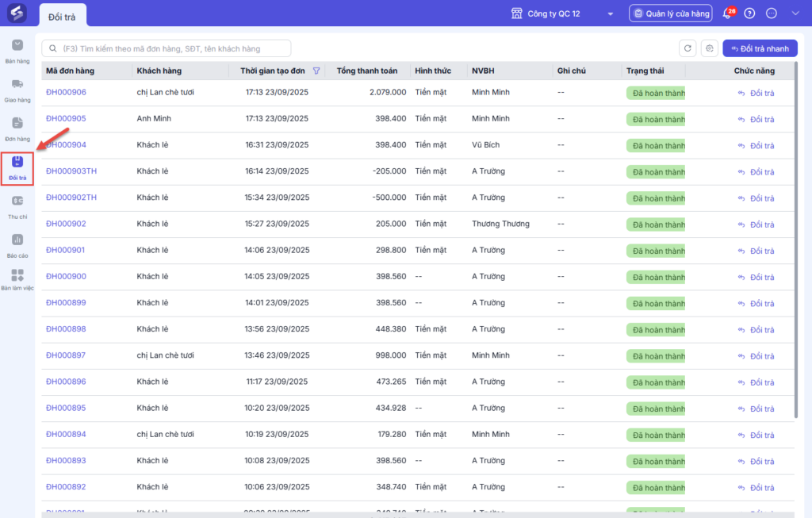The image size is (812, 518).
Task: Open the Bán hàng sidebar icon
Action: (17, 51)
